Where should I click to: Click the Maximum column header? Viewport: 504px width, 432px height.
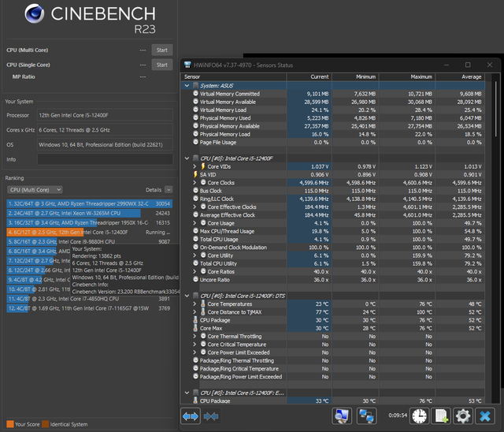point(407,77)
